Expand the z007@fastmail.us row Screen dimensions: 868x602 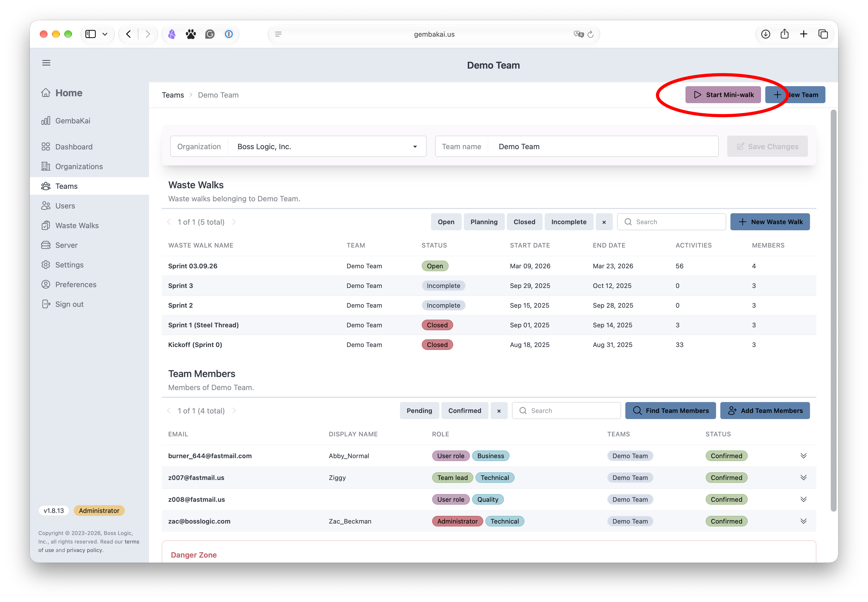(x=803, y=477)
